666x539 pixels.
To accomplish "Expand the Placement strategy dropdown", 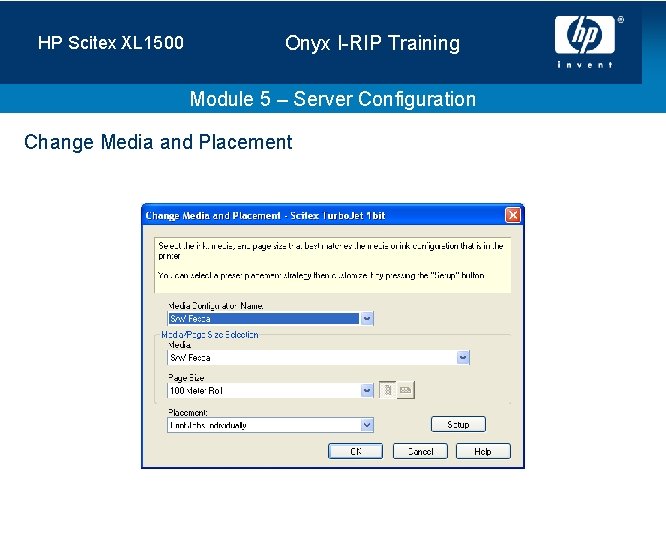I will click(367, 425).
